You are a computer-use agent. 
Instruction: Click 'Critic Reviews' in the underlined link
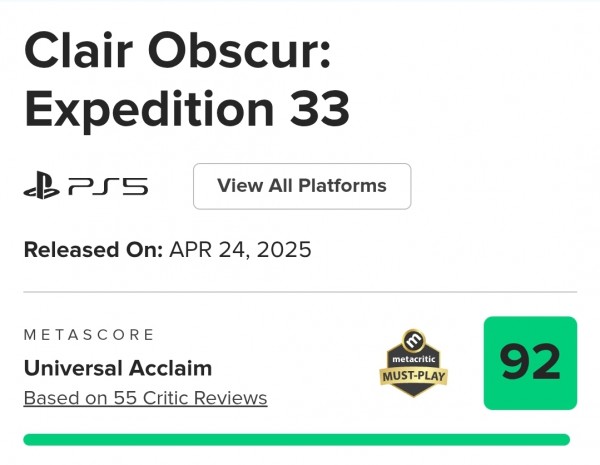pos(205,398)
